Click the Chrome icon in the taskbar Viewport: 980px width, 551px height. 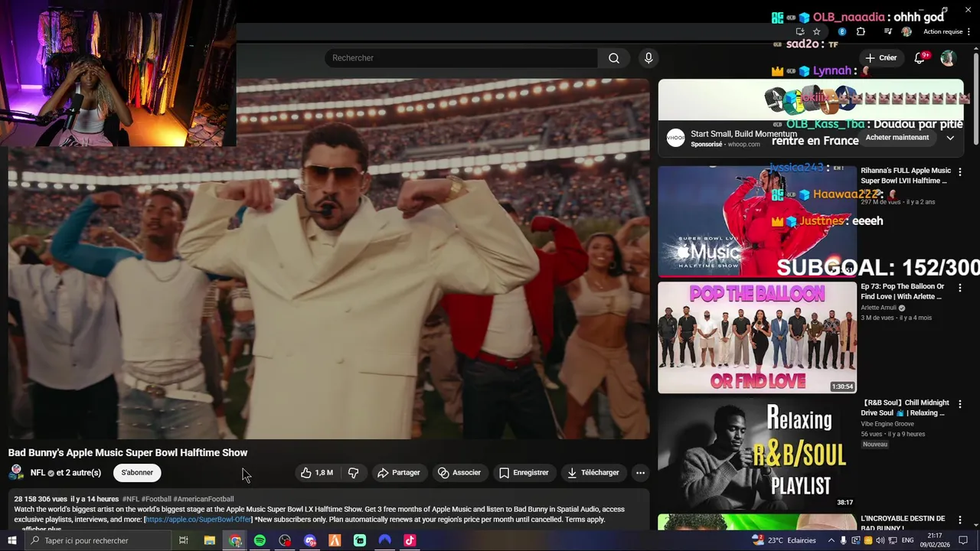235,540
